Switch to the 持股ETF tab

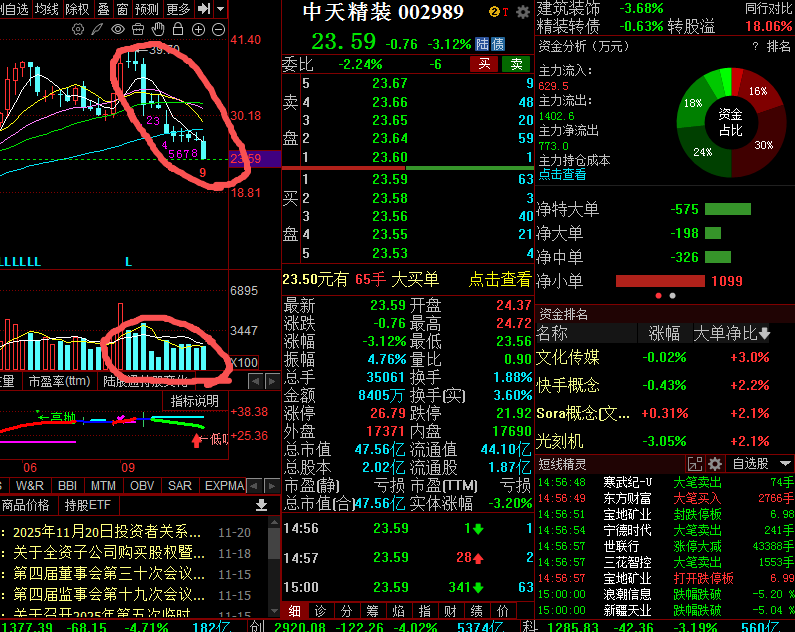(88, 505)
